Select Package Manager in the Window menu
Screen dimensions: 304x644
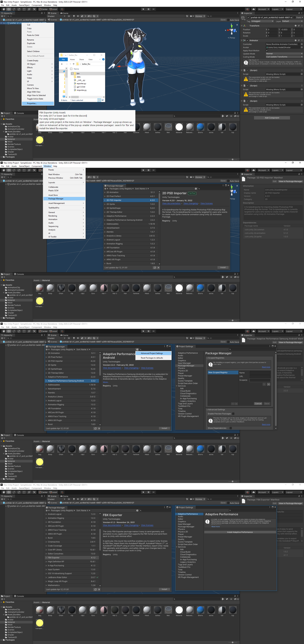pos(64,198)
